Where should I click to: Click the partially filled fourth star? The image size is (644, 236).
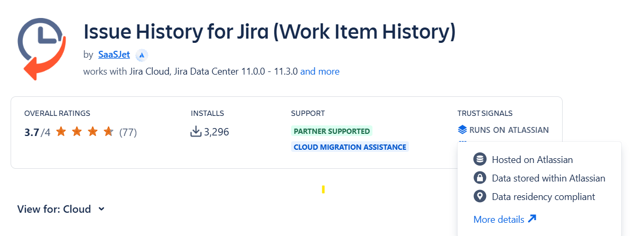(x=108, y=132)
